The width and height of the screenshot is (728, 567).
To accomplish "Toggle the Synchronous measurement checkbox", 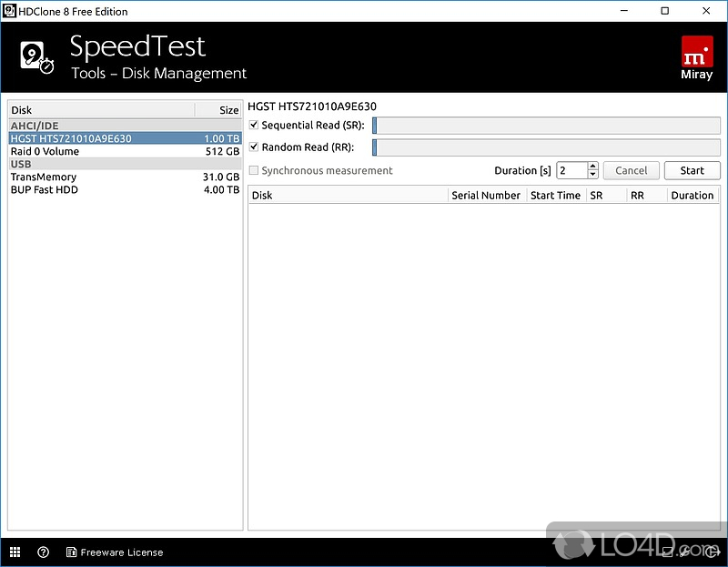I will [254, 170].
